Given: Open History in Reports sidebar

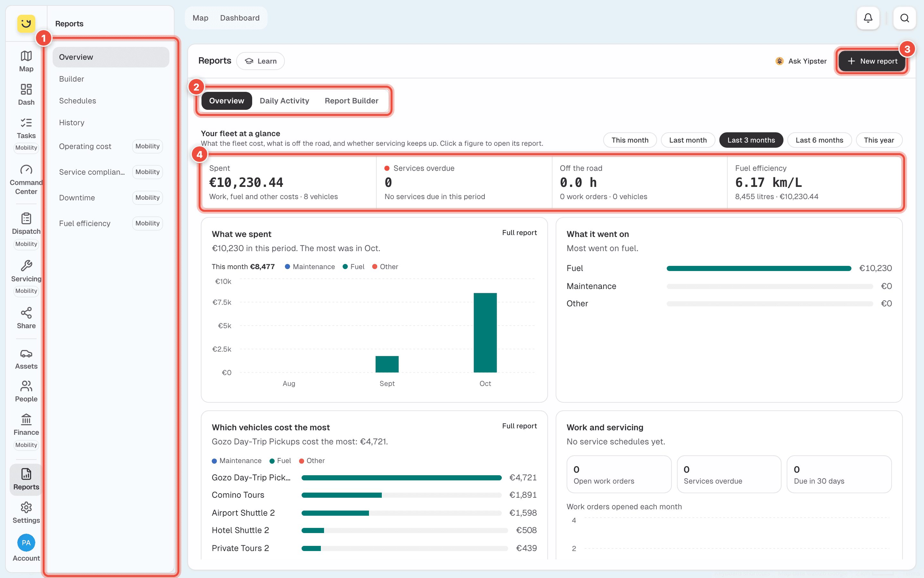Looking at the screenshot, I should [x=111, y=122].
